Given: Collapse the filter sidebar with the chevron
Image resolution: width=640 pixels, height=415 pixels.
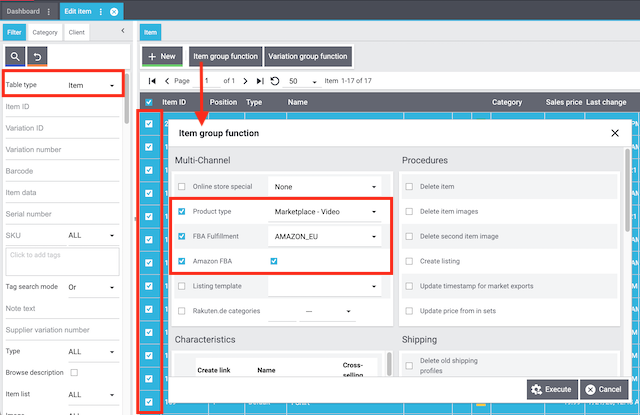Looking at the screenshot, I should (x=122, y=31).
